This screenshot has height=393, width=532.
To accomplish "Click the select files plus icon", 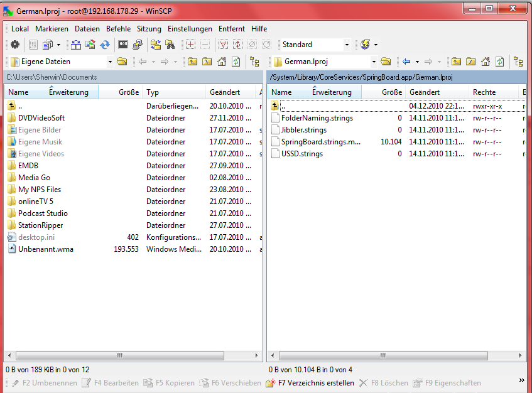I will (191, 45).
